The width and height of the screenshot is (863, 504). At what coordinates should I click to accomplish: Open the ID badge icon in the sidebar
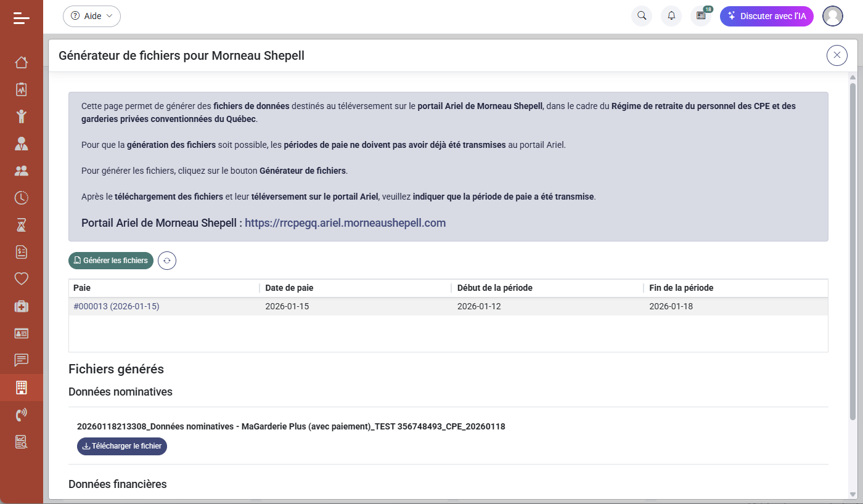[22, 333]
